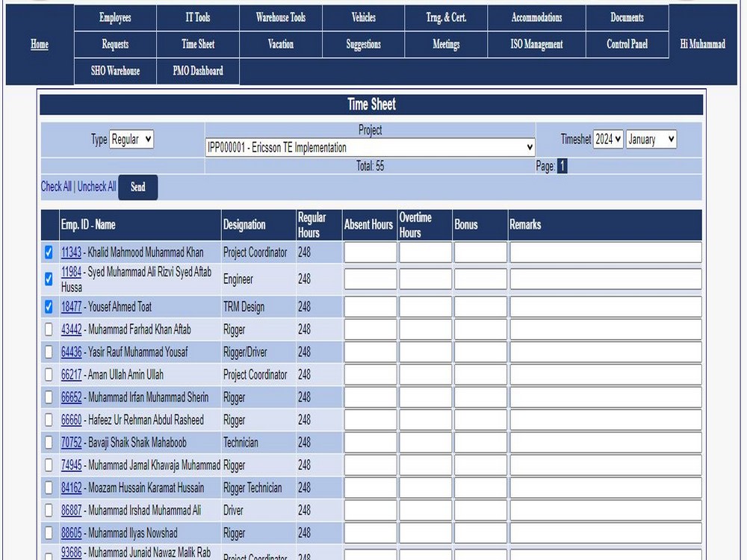The height and width of the screenshot is (560, 747).
Task: Open the Control Panel menu
Action: [x=627, y=44]
